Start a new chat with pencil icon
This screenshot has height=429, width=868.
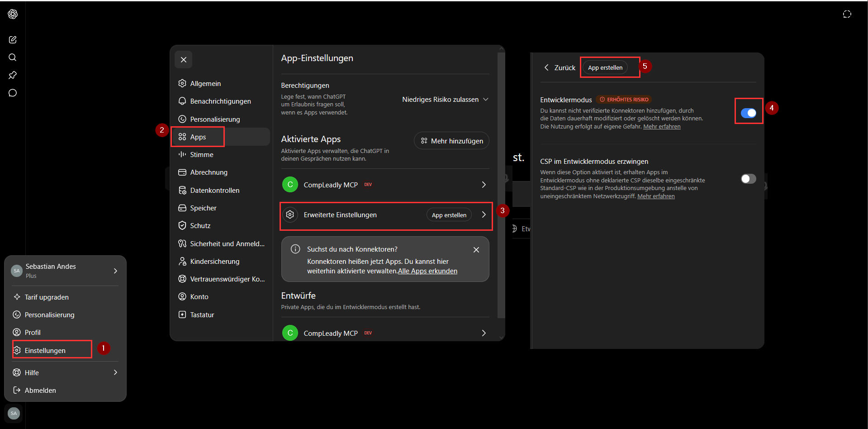point(13,40)
